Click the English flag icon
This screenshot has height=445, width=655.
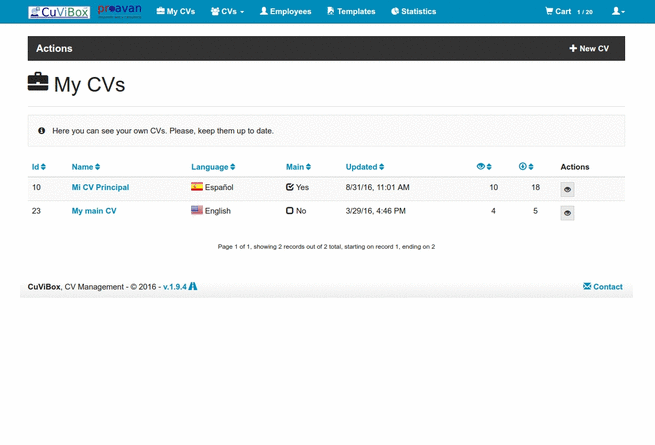(196, 211)
